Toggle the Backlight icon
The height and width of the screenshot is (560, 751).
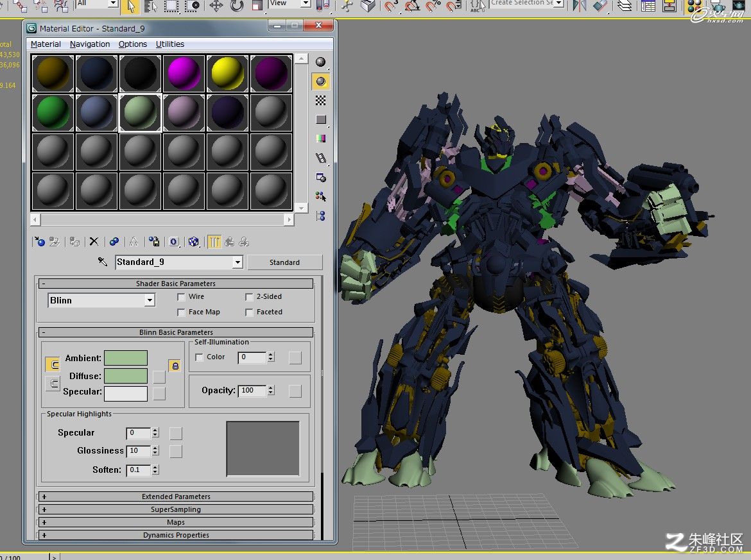321,81
